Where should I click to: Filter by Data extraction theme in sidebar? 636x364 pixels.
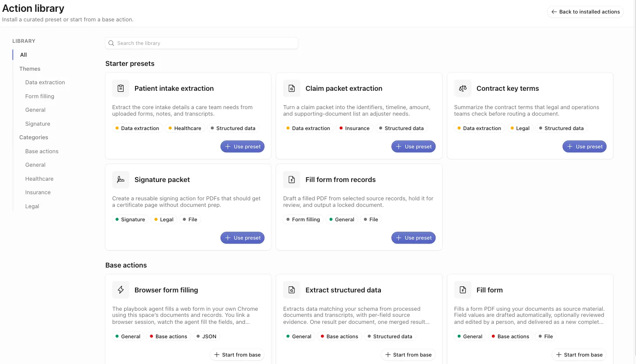tap(45, 82)
